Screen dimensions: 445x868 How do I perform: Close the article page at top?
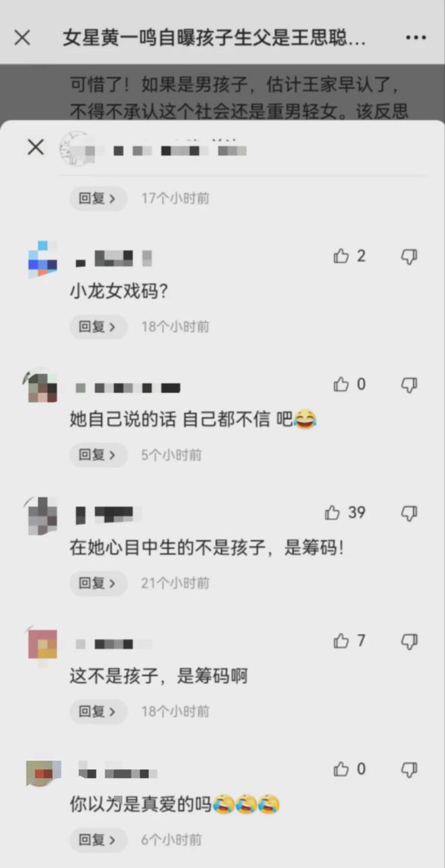[22, 38]
